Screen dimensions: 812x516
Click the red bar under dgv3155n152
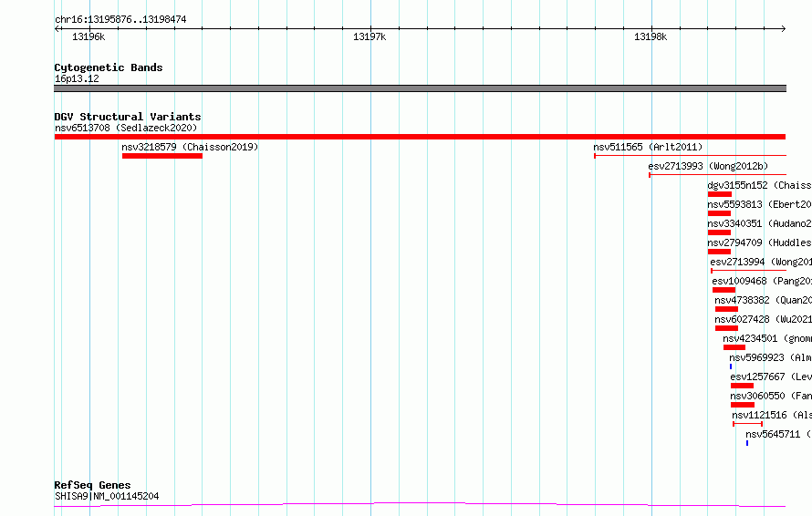[x=720, y=194]
